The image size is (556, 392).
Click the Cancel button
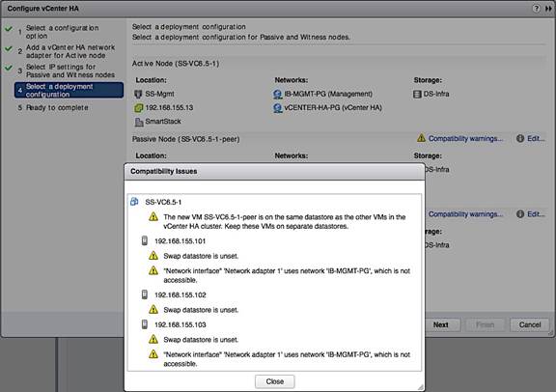(x=530, y=324)
